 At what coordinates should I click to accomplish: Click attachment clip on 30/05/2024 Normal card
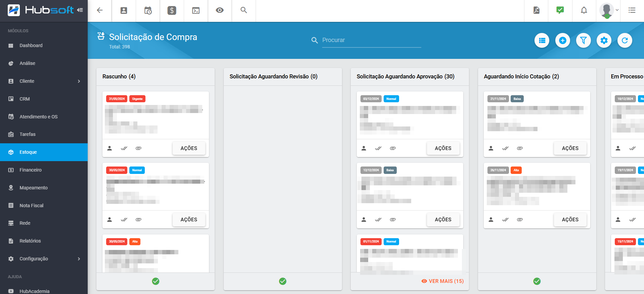138,220
